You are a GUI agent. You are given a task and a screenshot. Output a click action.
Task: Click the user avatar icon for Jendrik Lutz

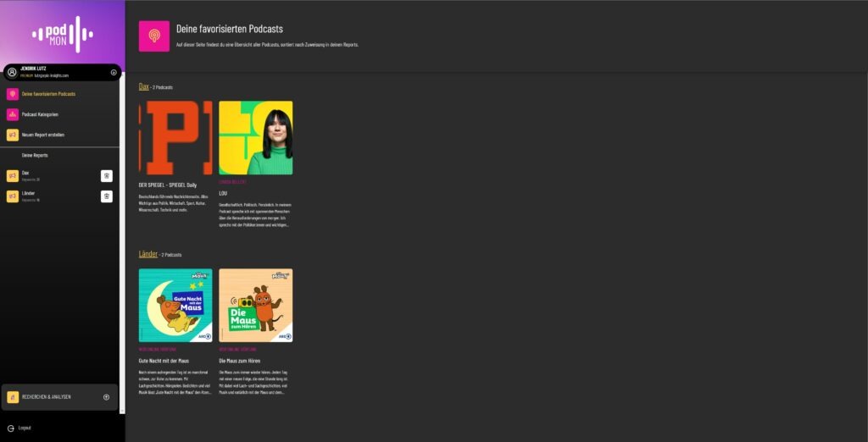click(x=12, y=72)
